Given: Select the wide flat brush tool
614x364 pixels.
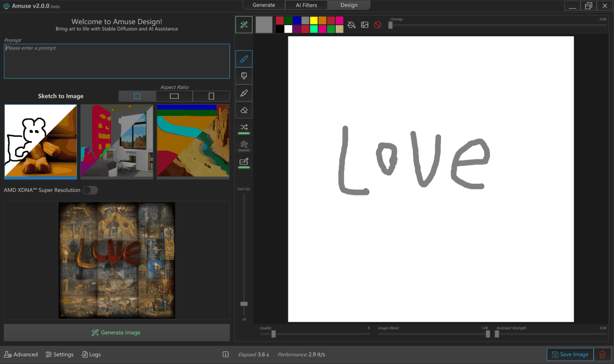Looking at the screenshot, I should (x=244, y=76).
